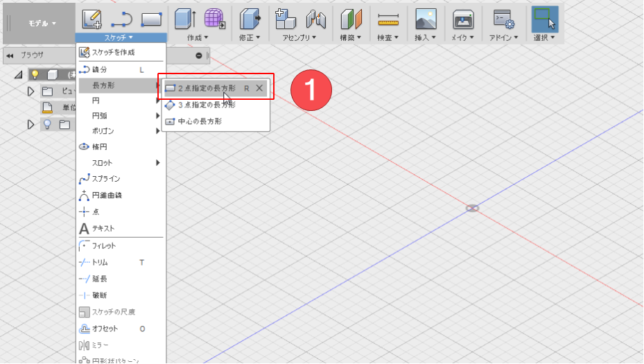This screenshot has width=644, height=364.
Task: Open the スロット submenu
Action: 121,163
